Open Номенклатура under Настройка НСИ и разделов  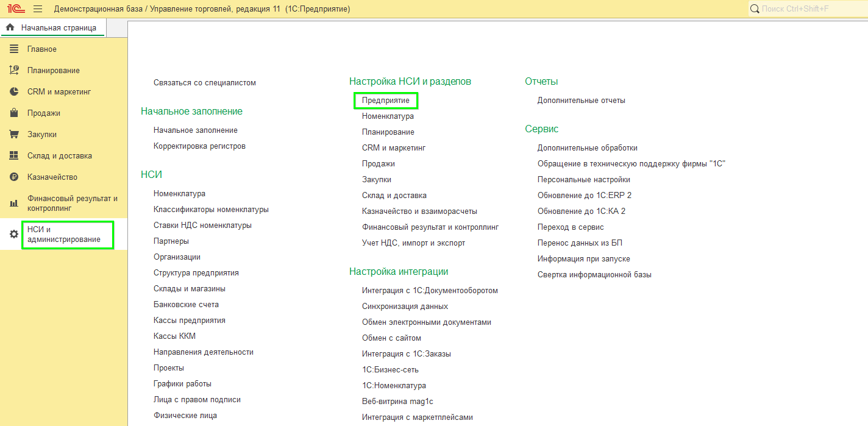[x=388, y=116]
